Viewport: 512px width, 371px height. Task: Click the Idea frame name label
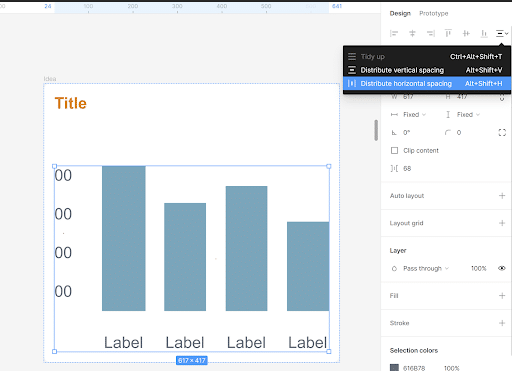(x=50, y=79)
